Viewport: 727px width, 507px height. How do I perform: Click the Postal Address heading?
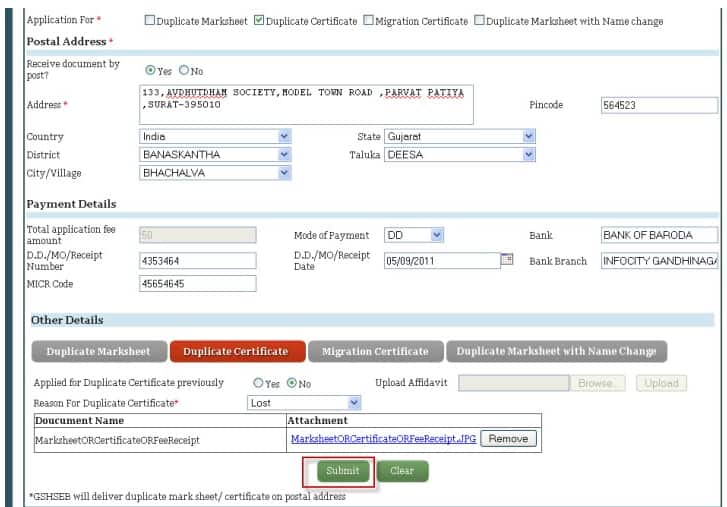(x=66, y=41)
